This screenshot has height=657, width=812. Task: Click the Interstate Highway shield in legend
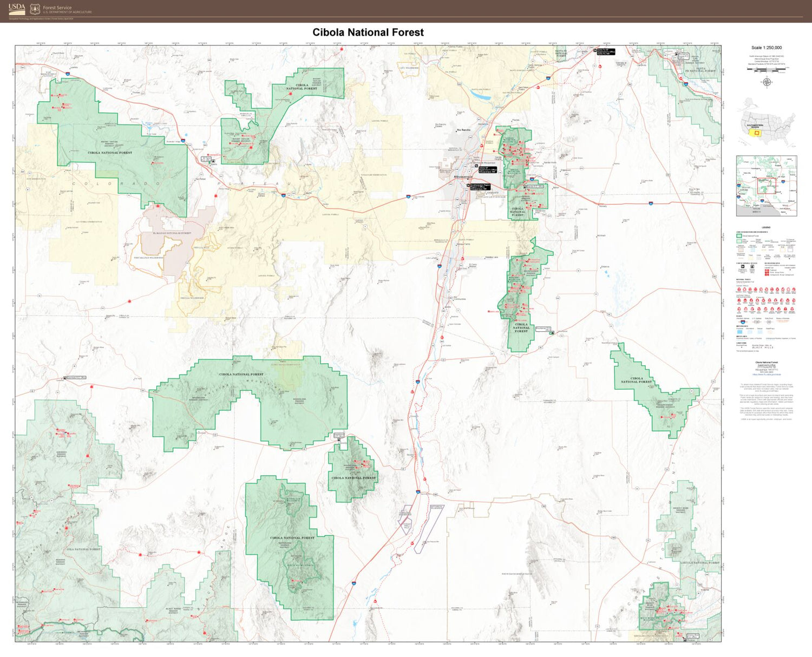(743, 322)
